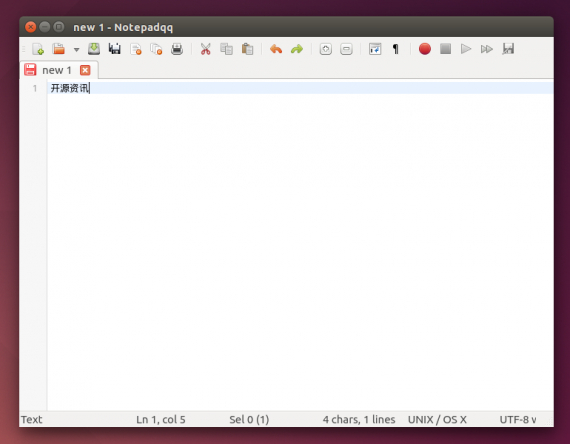Redo with the green arrow

[297, 49]
